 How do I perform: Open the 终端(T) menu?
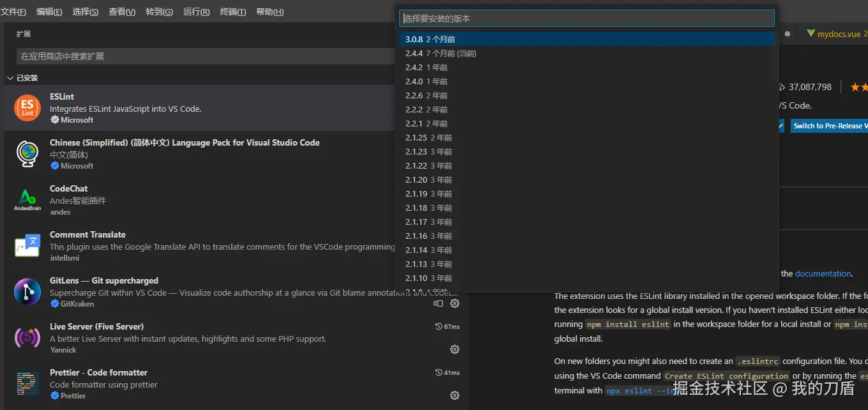[x=232, y=12]
